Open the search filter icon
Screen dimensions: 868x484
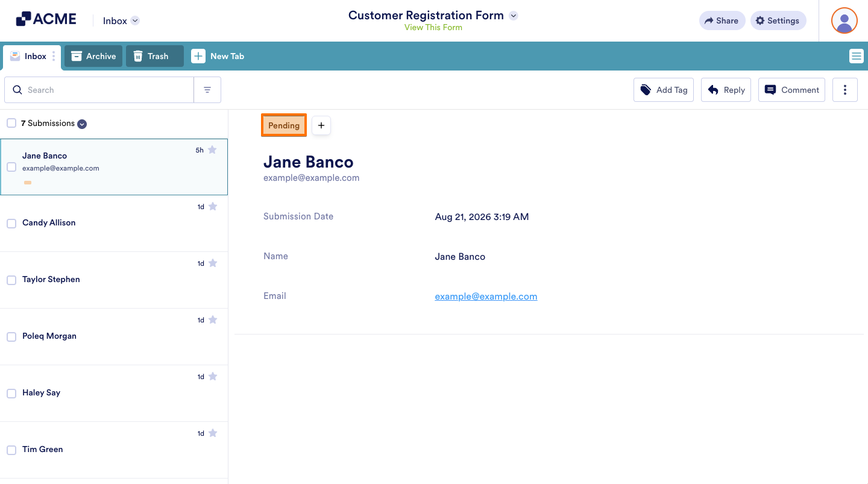tap(207, 90)
